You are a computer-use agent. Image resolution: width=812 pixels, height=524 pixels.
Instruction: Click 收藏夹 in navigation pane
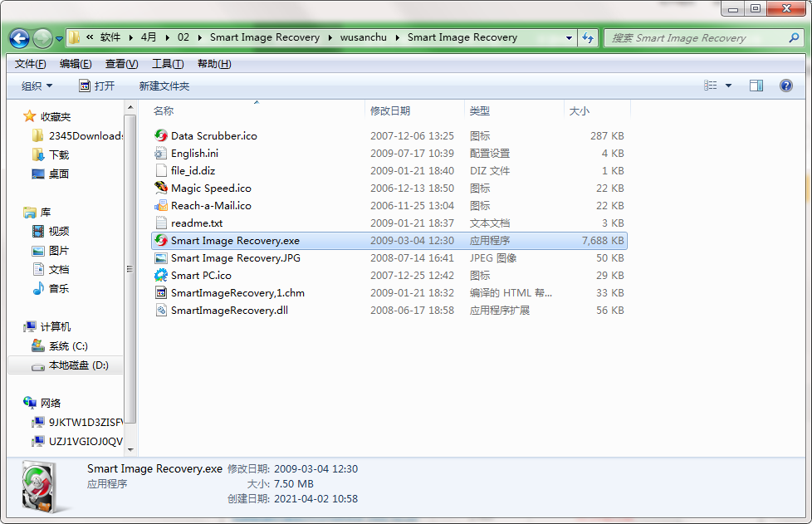pyautogui.click(x=56, y=116)
